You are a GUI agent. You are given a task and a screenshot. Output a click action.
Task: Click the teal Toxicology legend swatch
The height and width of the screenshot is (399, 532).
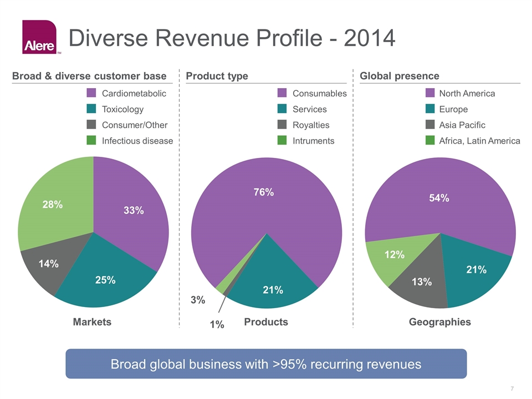coord(91,109)
